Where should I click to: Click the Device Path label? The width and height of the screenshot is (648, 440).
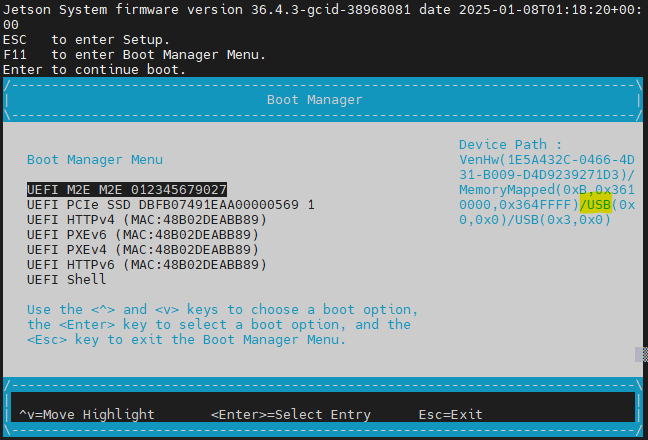tap(510, 145)
